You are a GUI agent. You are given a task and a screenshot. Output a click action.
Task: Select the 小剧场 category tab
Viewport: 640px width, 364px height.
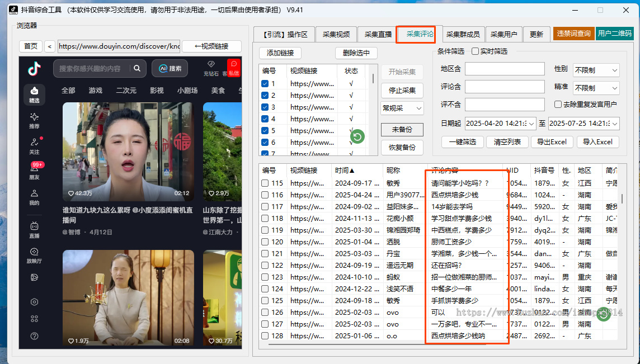(x=187, y=90)
